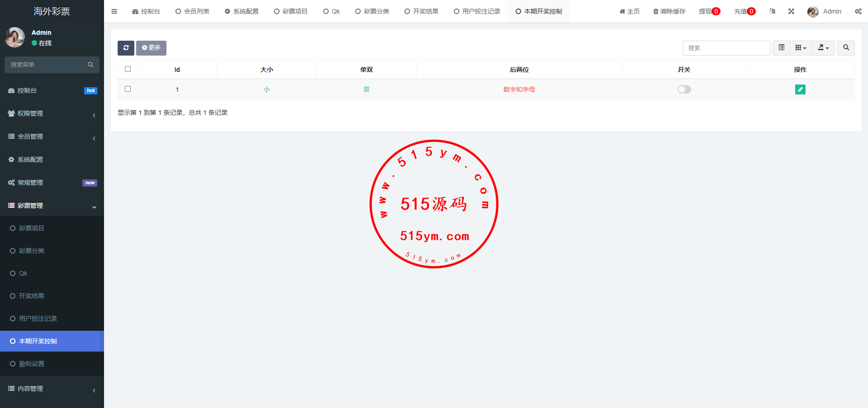Viewport: 868px width, 408px height.
Task: Click the table search magnifier button
Action: (x=846, y=48)
